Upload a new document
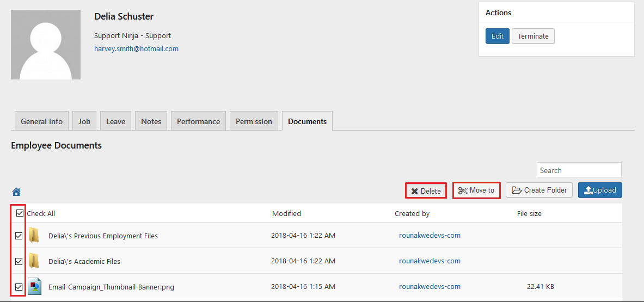The image size is (644, 302). [600, 190]
